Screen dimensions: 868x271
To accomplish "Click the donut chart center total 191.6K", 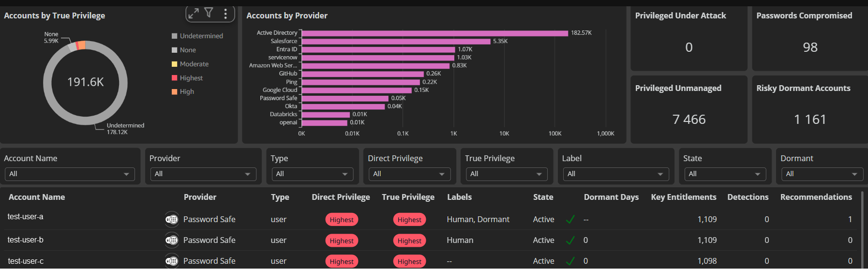I will point(86,82).
